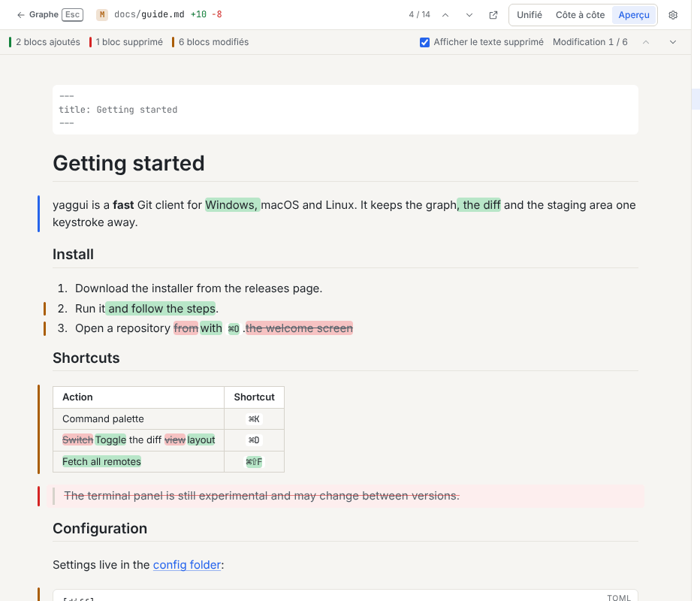Screen dimensions: 700x601
Task: Click the Getting started heading
Action: 128,164
